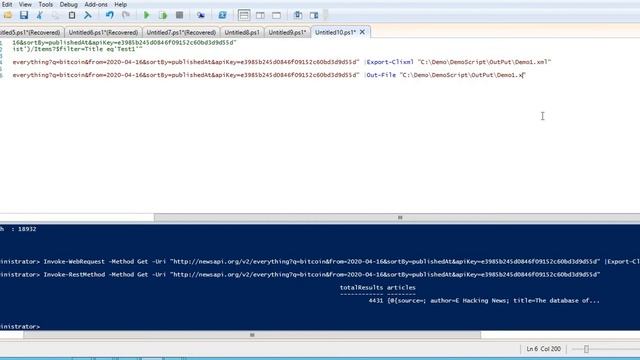Start PowerShell.exe blue console icon
This screenshot has width=640, height=360.
pos(222,16)
